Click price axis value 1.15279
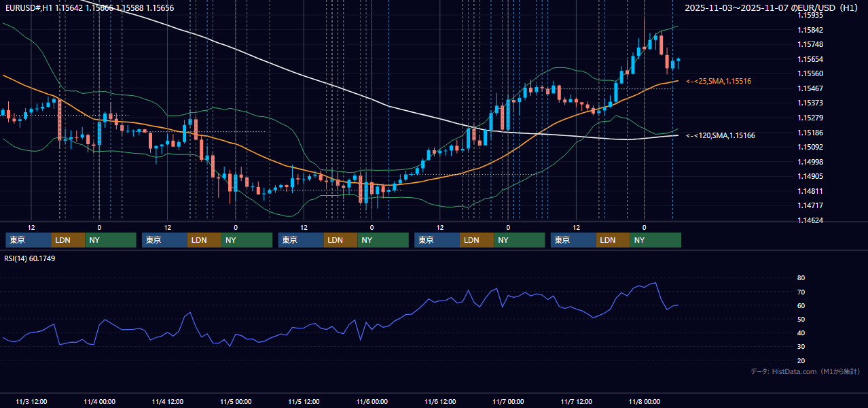The image size is (868, 408). [x=810, y=118]
